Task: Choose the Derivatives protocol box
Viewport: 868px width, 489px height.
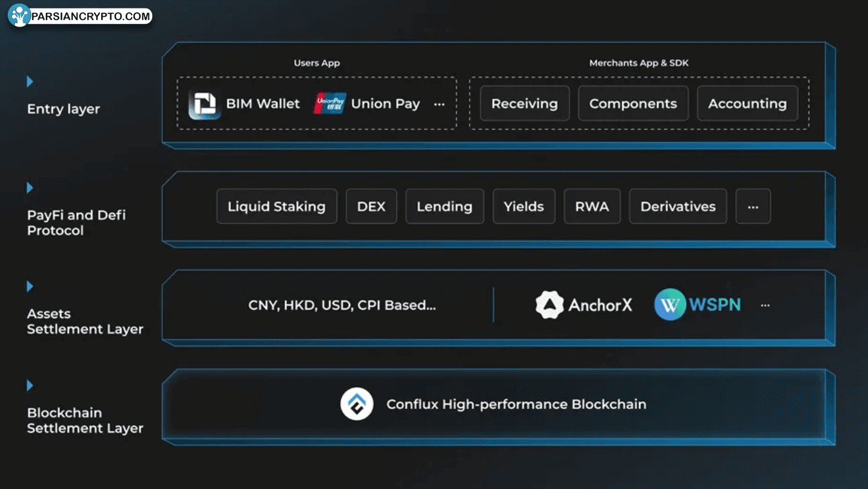Action: click(678, 206)
